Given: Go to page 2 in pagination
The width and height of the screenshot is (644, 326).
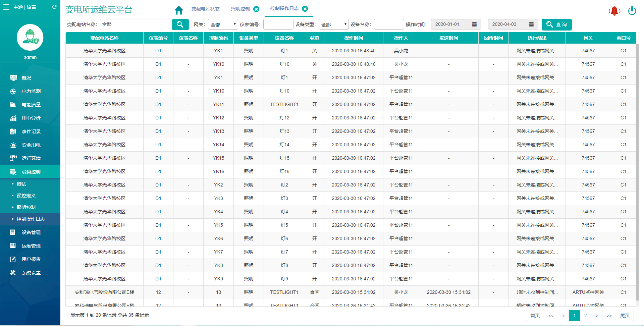Looking at the screenshot, I should pos(585,316).
